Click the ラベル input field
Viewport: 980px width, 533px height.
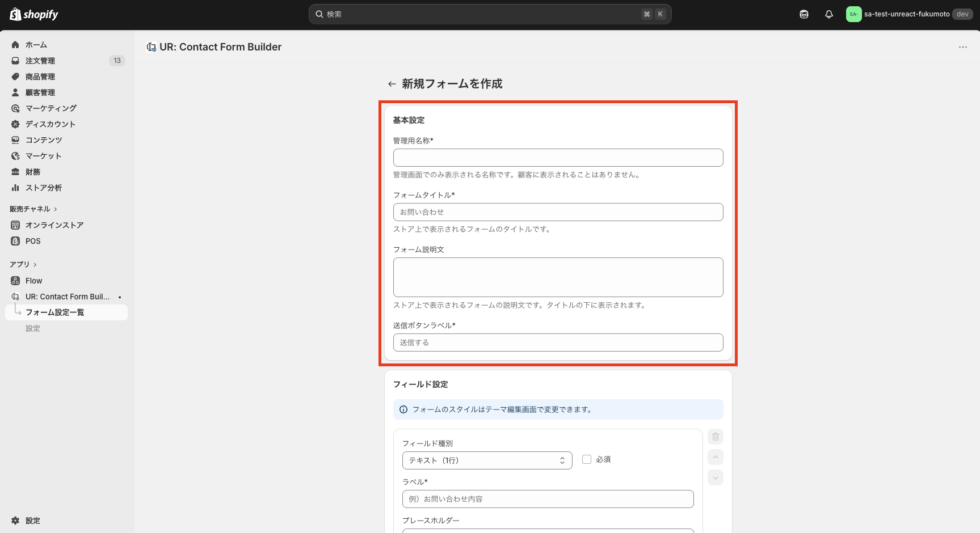[x=548, y=499]
